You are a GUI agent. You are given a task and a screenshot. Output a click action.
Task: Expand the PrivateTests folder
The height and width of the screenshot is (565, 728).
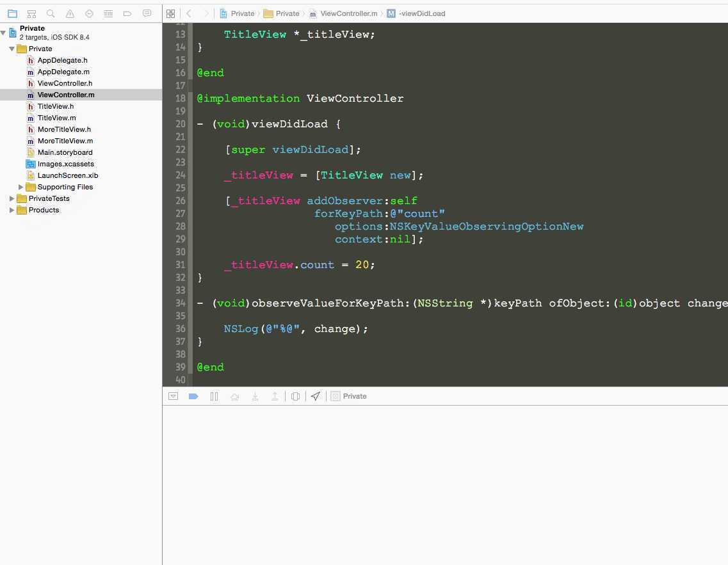tap(12, 198)
